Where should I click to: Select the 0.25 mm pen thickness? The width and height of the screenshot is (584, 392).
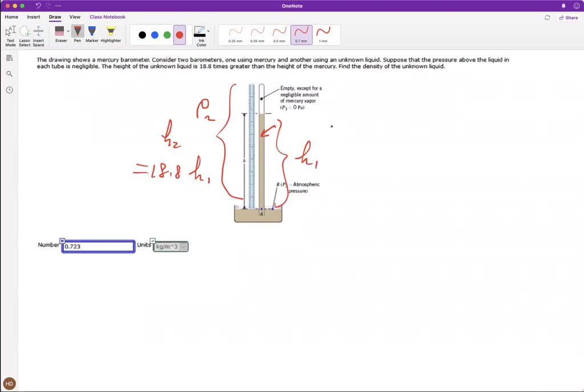pyautogui.click(x=236, y=34)
